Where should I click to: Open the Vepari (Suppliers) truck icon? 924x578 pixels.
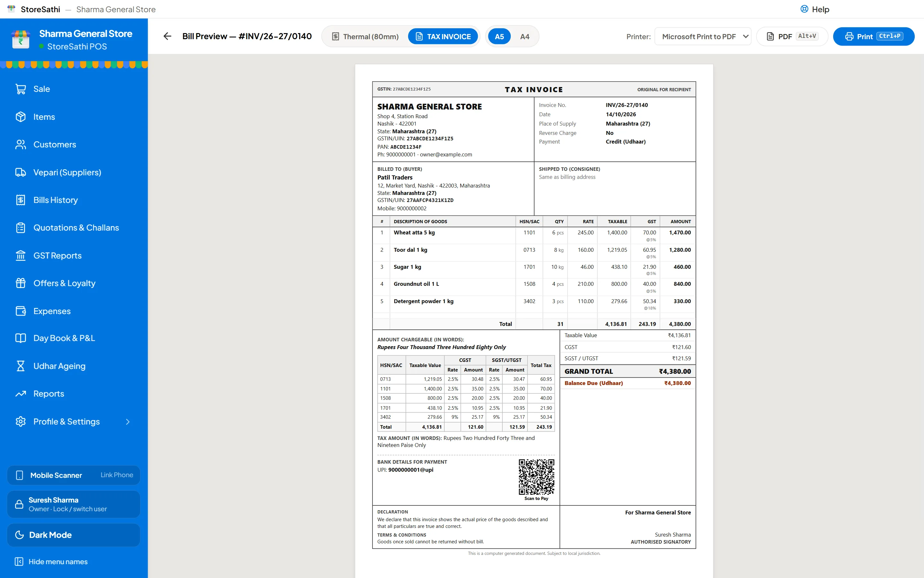(21, 172)
